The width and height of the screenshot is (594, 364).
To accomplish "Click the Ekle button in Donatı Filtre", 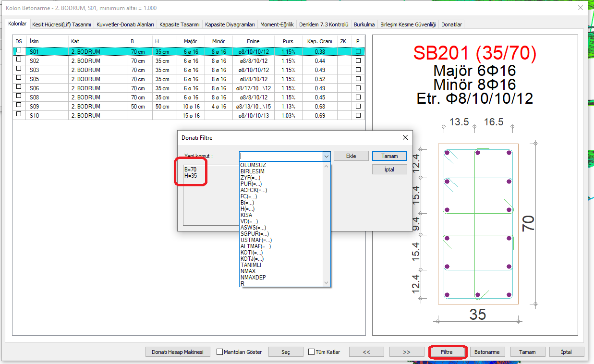I will (351, 156).
